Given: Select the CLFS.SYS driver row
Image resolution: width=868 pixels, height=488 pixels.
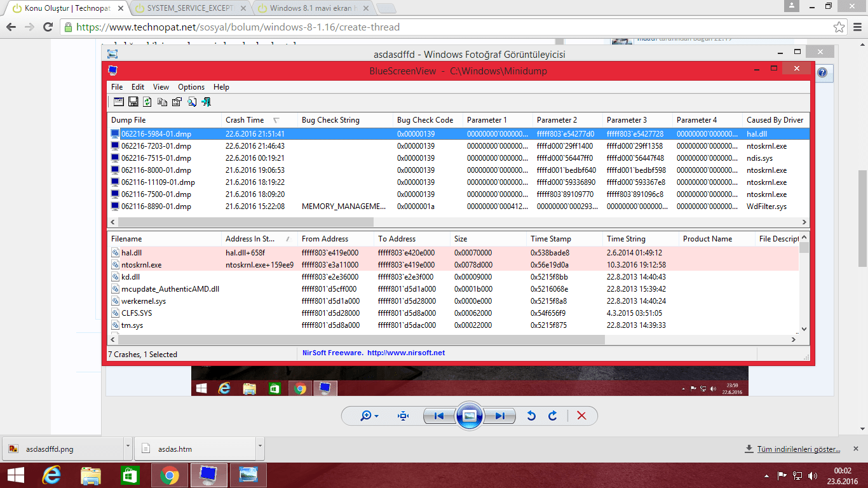Looking at the screenshot, I should [454, 313].
